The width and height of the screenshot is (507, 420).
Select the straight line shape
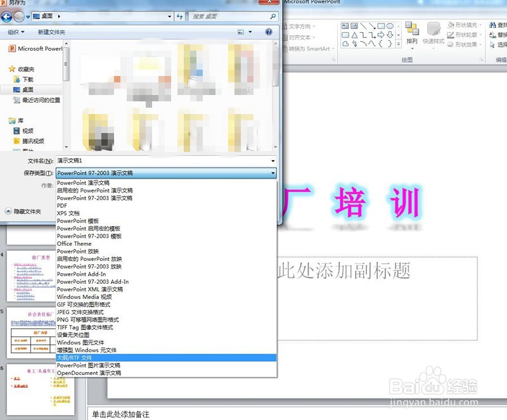(x=363, y=26)
